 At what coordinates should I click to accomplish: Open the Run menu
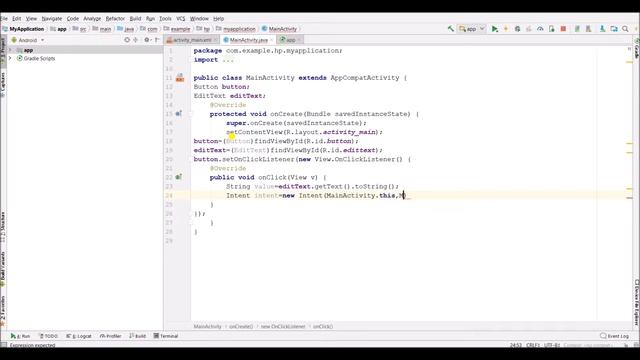(150, 18)
